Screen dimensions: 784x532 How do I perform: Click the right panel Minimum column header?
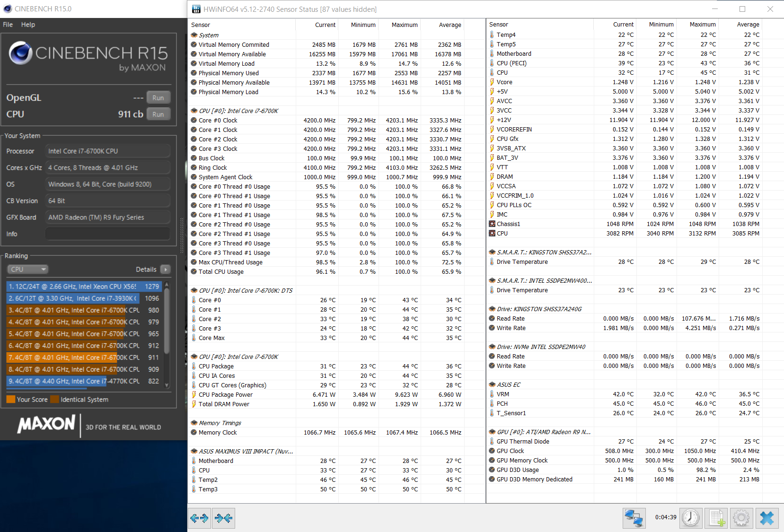pyautogui.click(x=661, y=25)
